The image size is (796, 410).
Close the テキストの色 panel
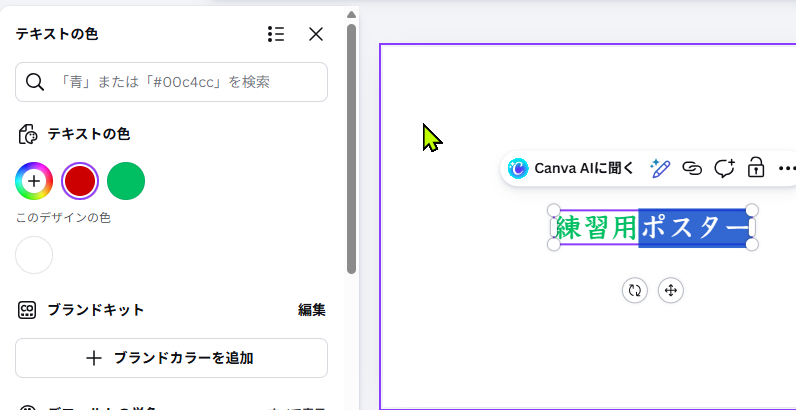pos(316,35)
